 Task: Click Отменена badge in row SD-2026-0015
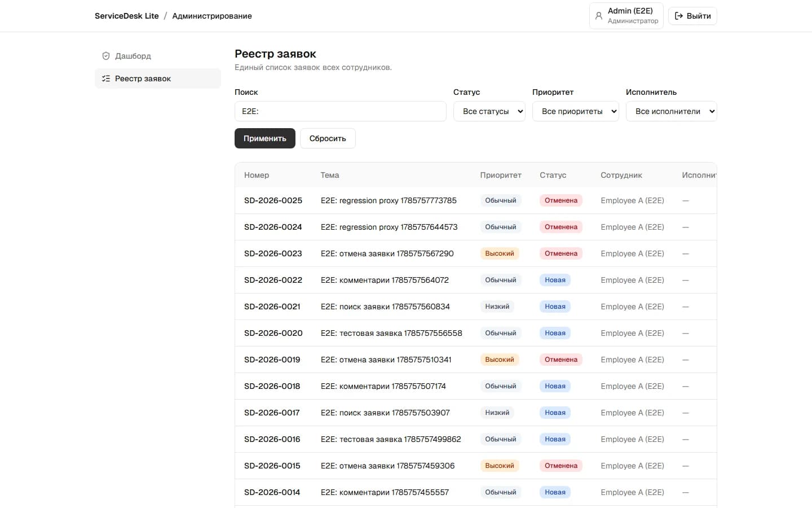point(561,466)
